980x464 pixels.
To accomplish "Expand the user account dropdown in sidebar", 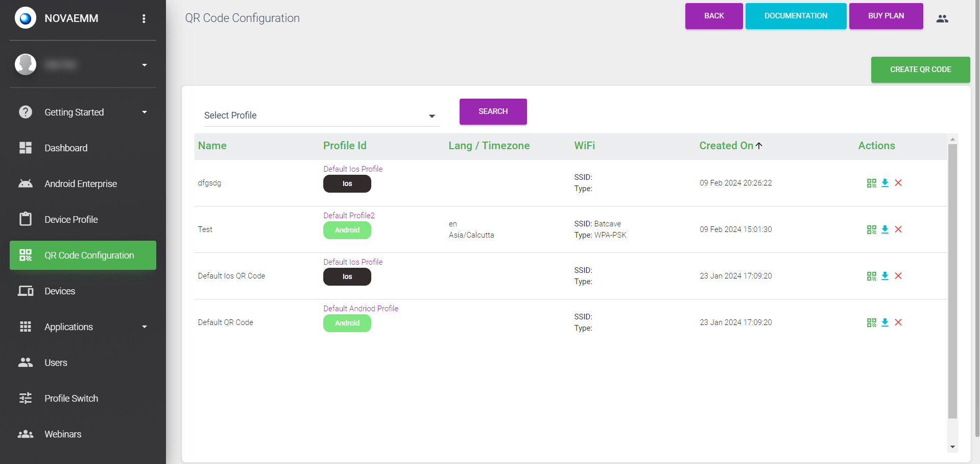I will (x=145, y=65).
